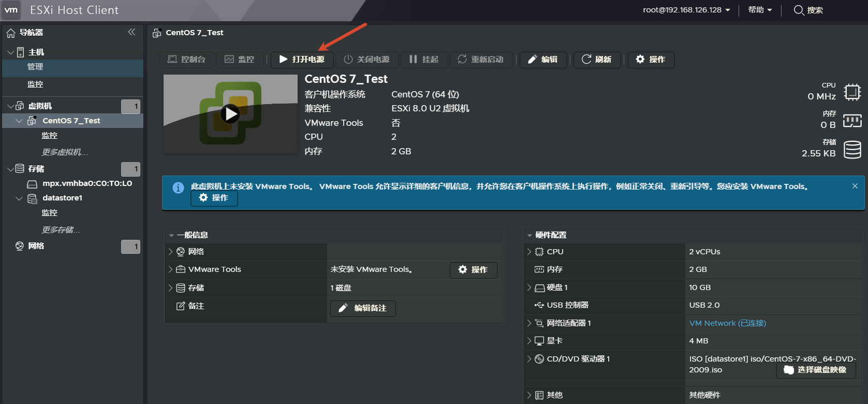
Task: Expand the 显卡 hardware row
Action: pos(529,341)
